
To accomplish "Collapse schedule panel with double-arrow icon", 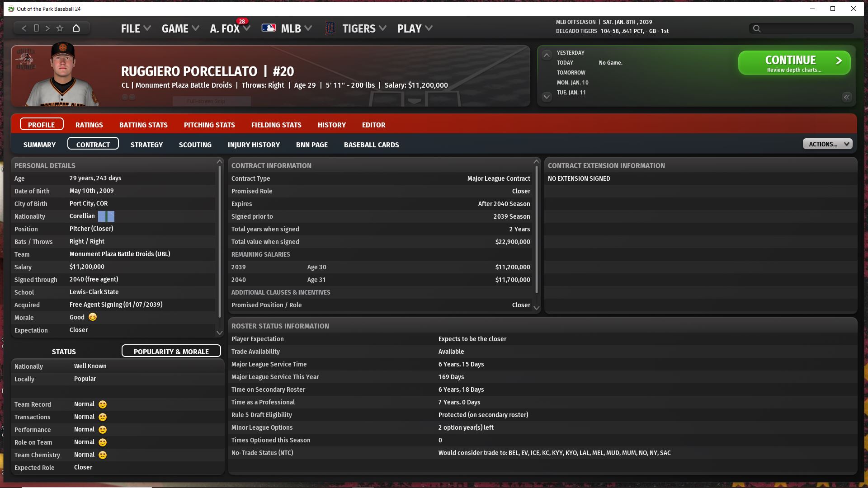I will point(846,97).
